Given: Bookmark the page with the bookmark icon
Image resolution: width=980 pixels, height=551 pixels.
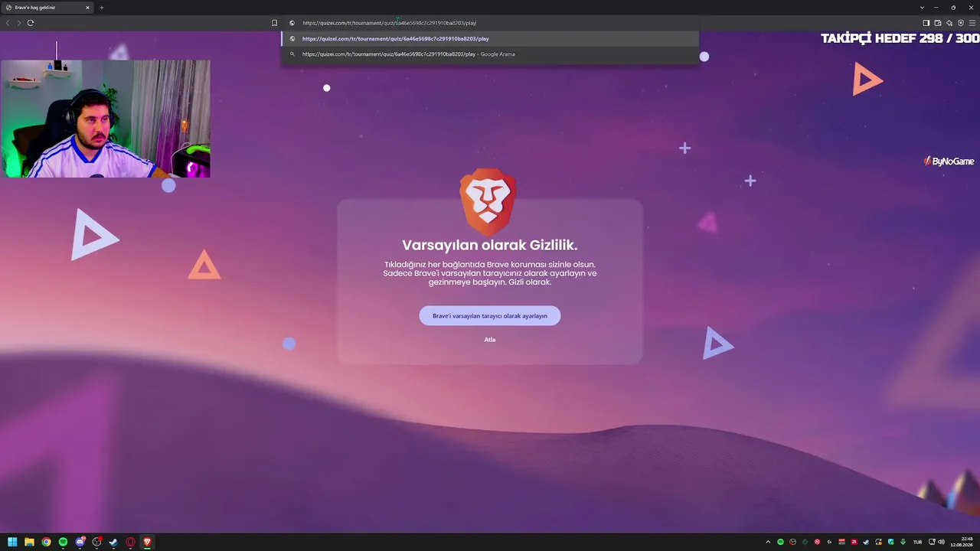Looking at the screenshot, I should pos(274,23).
